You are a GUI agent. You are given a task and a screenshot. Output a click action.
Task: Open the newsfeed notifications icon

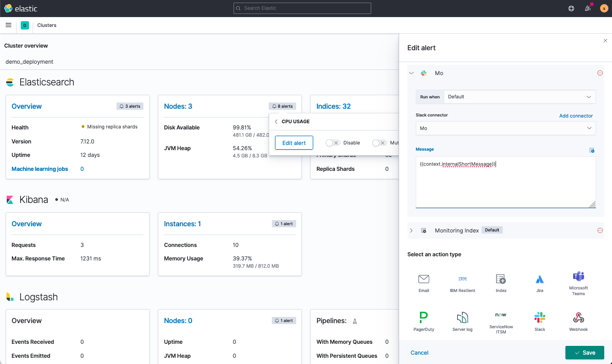[x=588, y=8]
